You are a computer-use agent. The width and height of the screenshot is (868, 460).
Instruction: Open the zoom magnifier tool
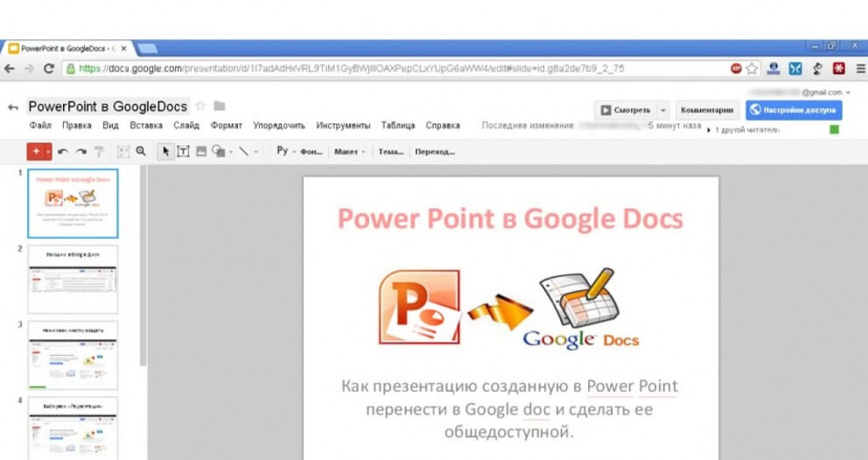pos(141,151)
